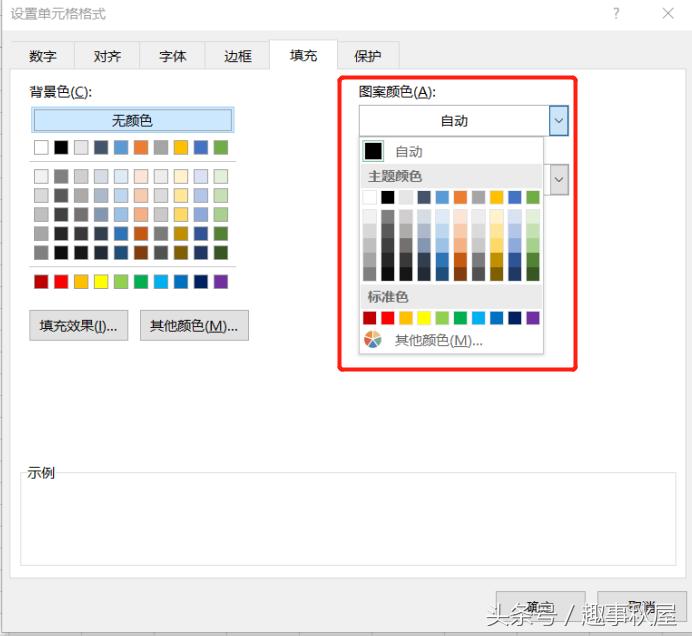Screen dimensions: 692x636
Task: Choose green under 主题颜色 in dropdown
Action: pos(533,197)
